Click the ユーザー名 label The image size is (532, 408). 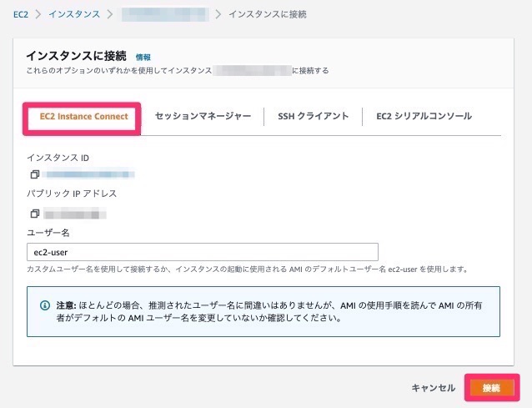48,233
